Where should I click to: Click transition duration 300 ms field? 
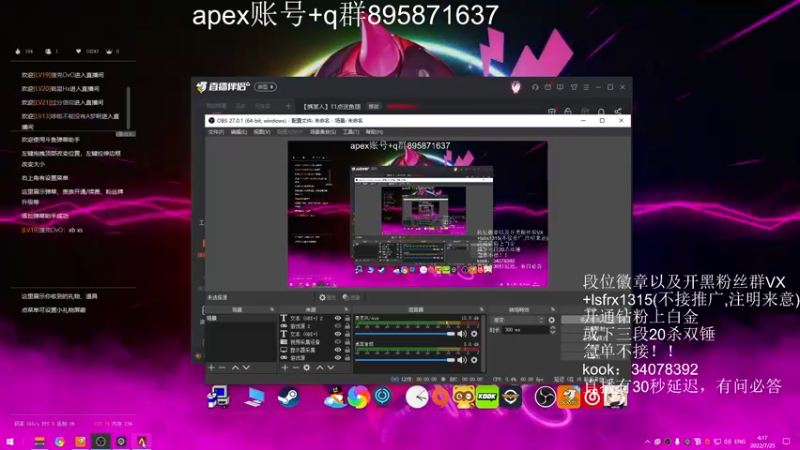pos(525,330)
